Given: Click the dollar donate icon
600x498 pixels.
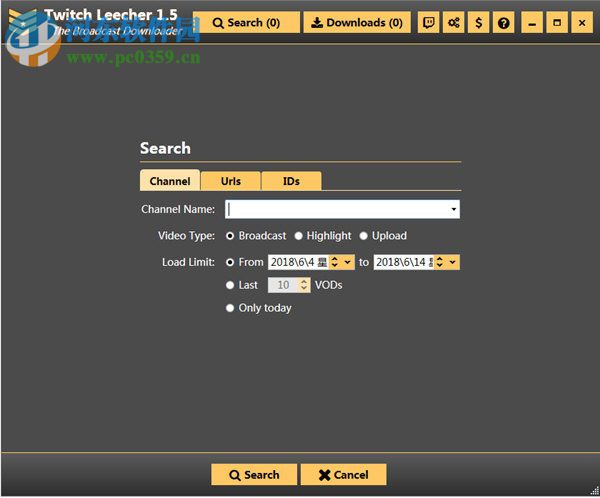Looking at the screenshot, I should pyautogui.click(x=478, y=23).
